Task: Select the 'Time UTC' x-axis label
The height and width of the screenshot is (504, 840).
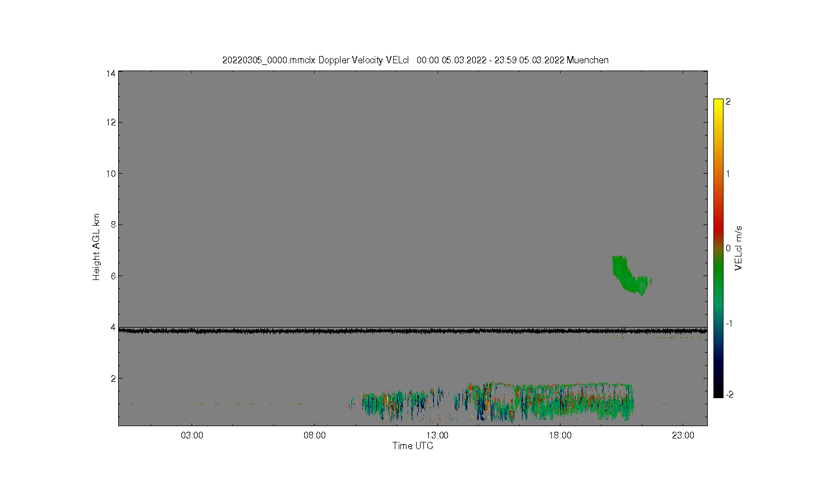Action: [413, 446]
